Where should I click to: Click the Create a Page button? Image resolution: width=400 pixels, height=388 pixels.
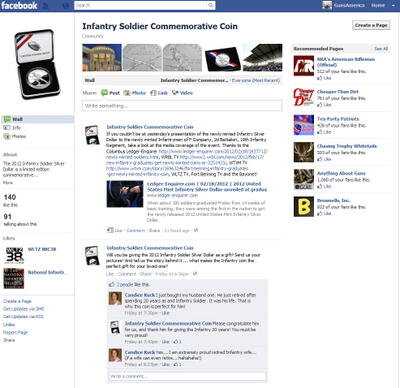click(371, 25)
